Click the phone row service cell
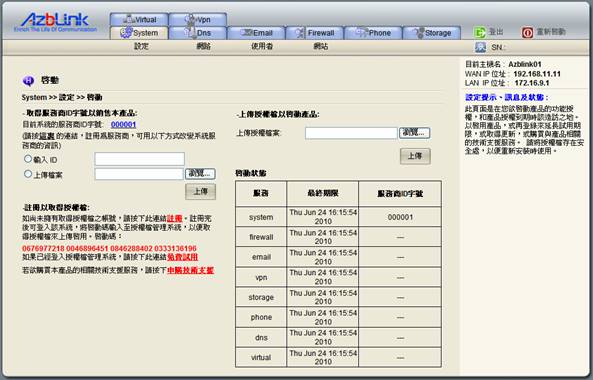Image resolution: width=593 pixels, height=380 pixels. click(261, 317)
